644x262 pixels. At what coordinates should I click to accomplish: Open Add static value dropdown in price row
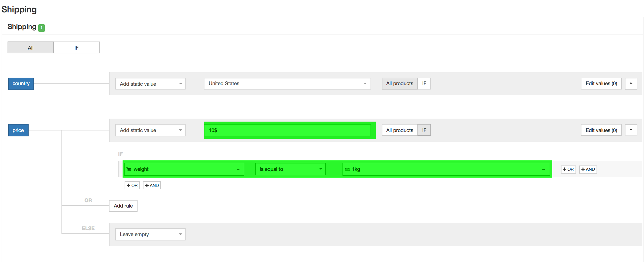click(x=150, y=130)
